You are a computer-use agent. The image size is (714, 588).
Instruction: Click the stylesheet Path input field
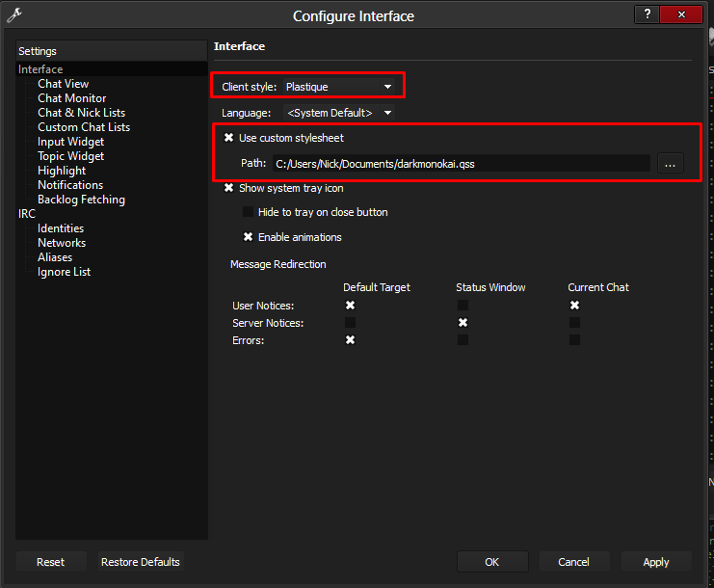pyautogui.click(x=460, y=164)
